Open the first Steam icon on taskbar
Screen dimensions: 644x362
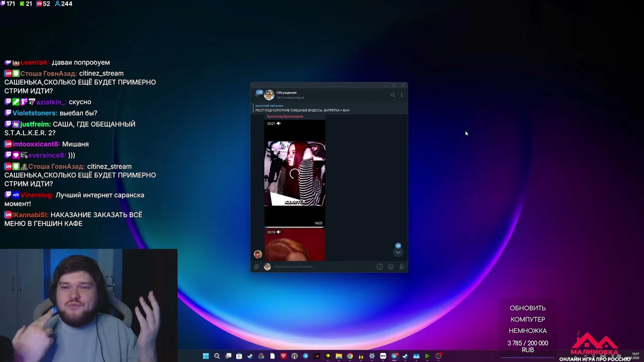click(250, 356)
